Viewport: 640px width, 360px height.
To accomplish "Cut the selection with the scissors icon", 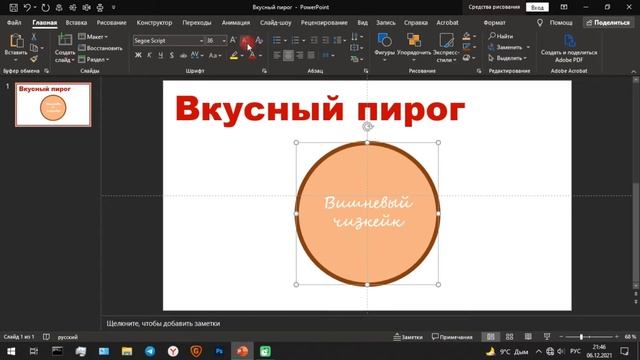I will point(34,37).
